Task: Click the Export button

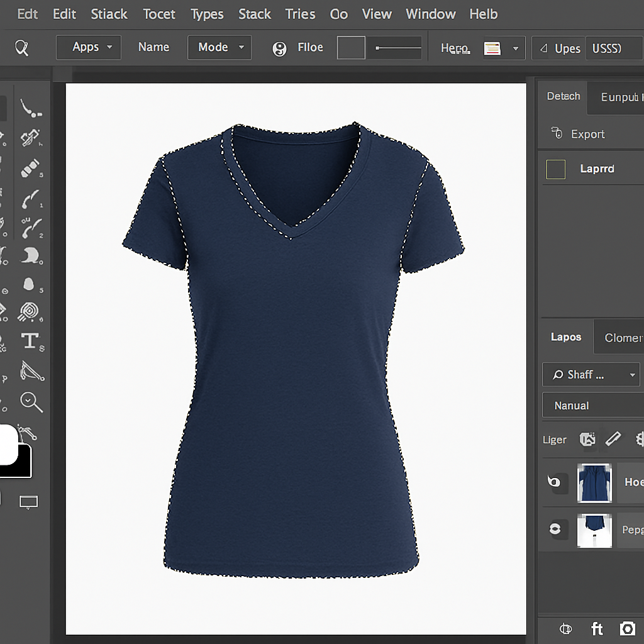Action: [x=579, y=134]
